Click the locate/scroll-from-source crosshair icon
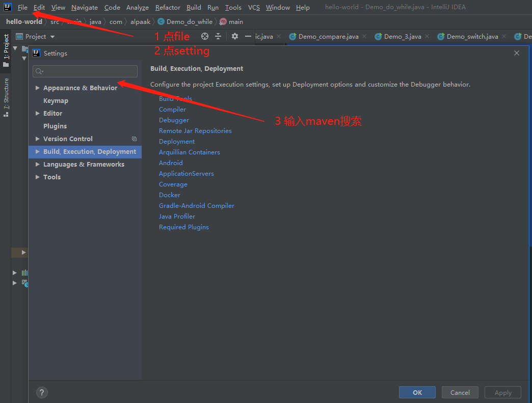Image resolution: width=532 pixels, height=403 pixels. click(x=204, y=36)
